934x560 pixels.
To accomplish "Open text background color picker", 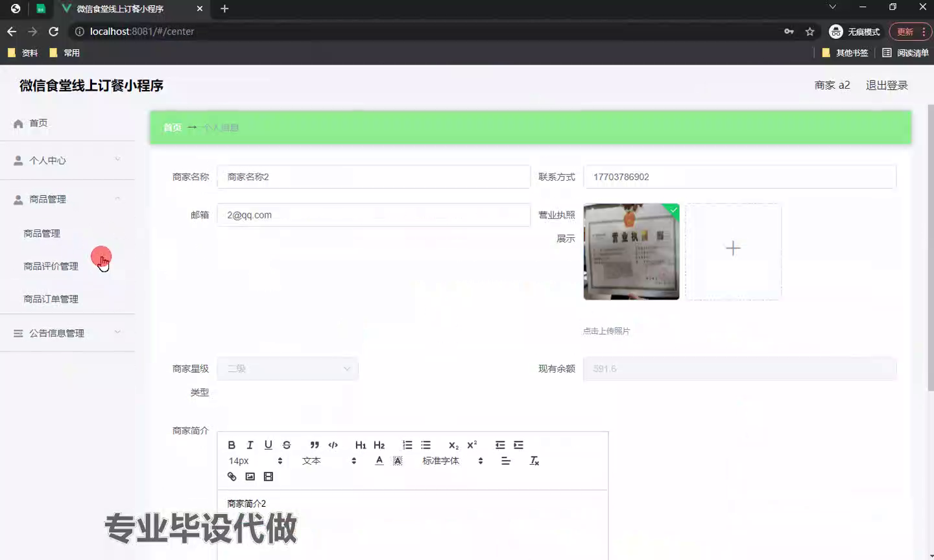I will pos(398,461).
